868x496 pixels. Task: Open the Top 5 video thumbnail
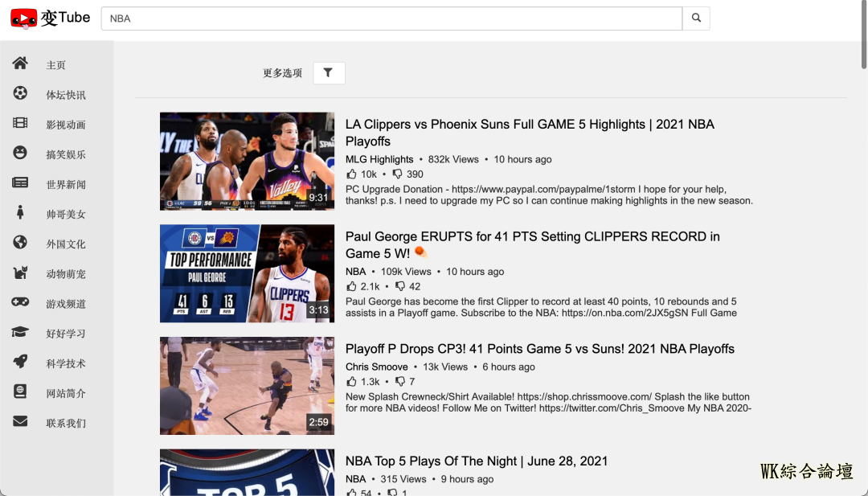point(247,472)
